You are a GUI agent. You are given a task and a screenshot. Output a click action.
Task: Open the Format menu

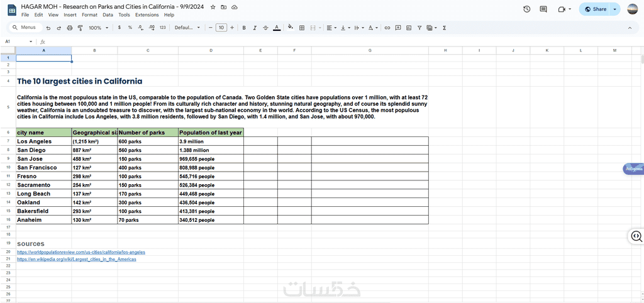89,15
